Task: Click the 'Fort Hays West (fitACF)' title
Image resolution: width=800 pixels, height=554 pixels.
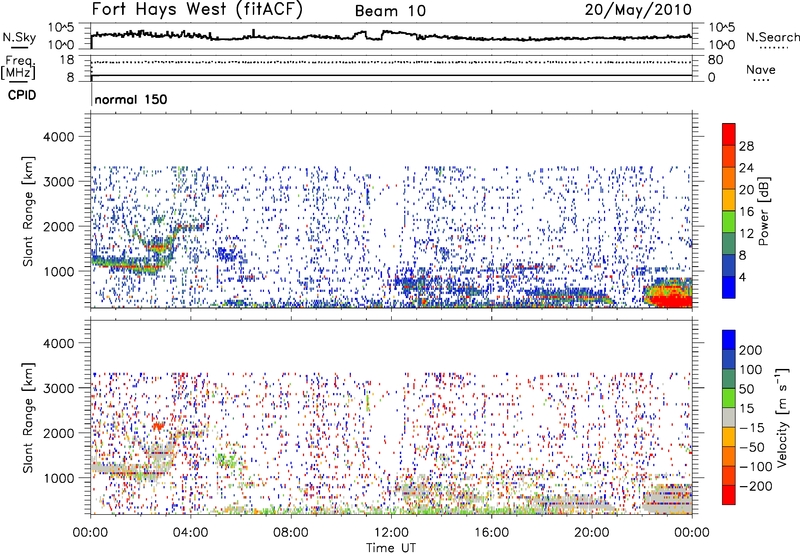Action: click(197, 9)
